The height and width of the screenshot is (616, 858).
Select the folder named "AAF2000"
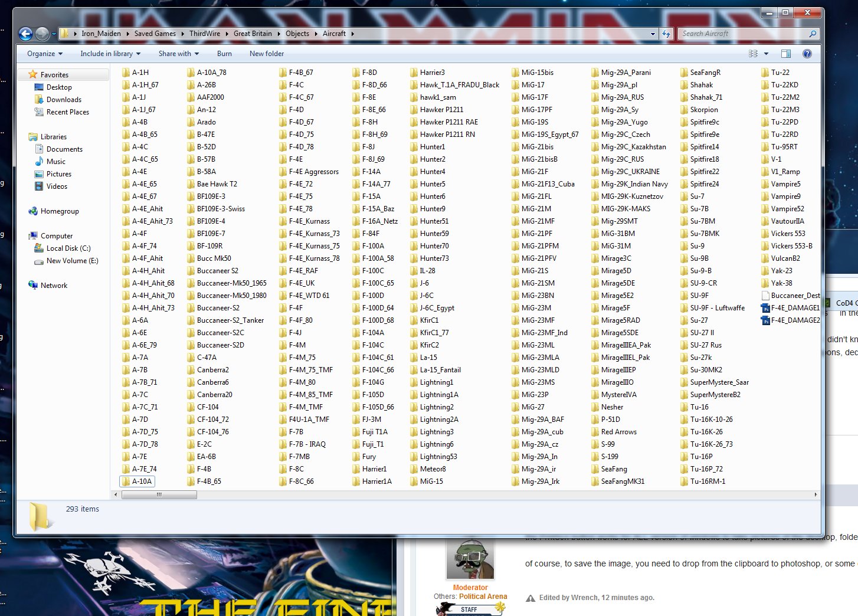205,97
